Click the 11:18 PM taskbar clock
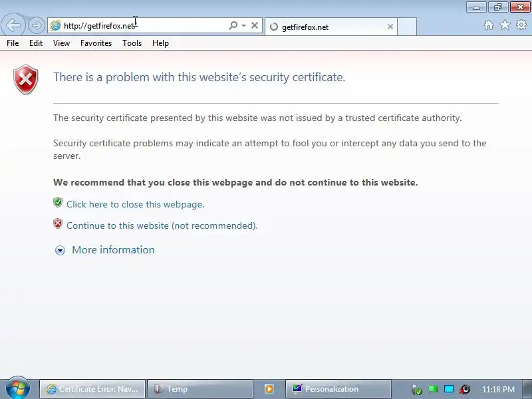This screenshot has width=532, height=399. coord(498,389)
